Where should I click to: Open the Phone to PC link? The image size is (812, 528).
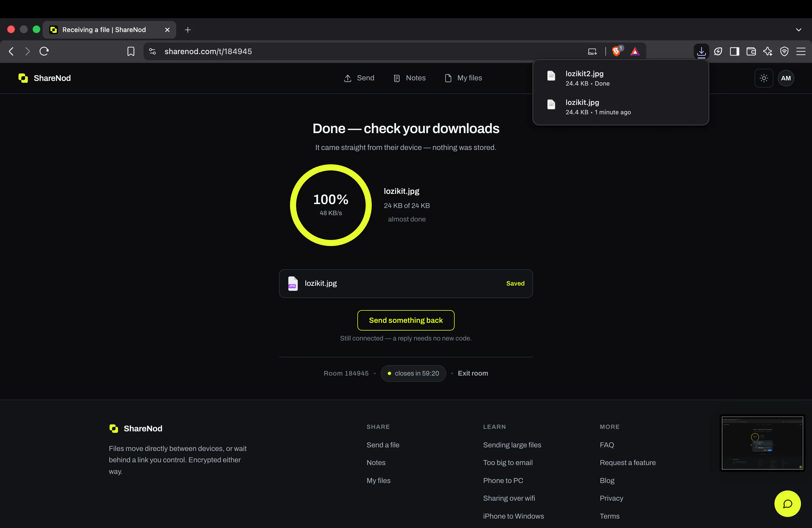point(503,480)
